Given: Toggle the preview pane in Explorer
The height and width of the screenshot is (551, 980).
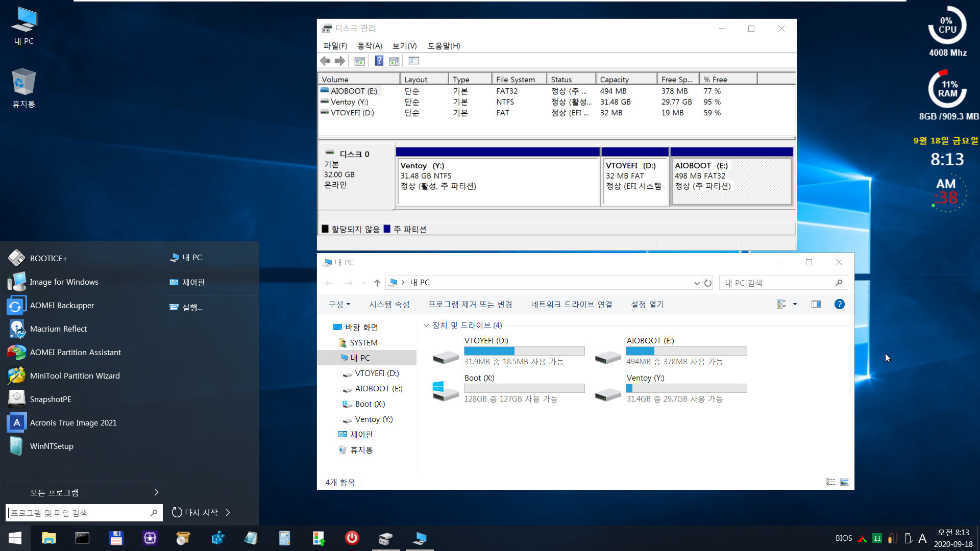Looking at the screenshot, I should point(816,305).
